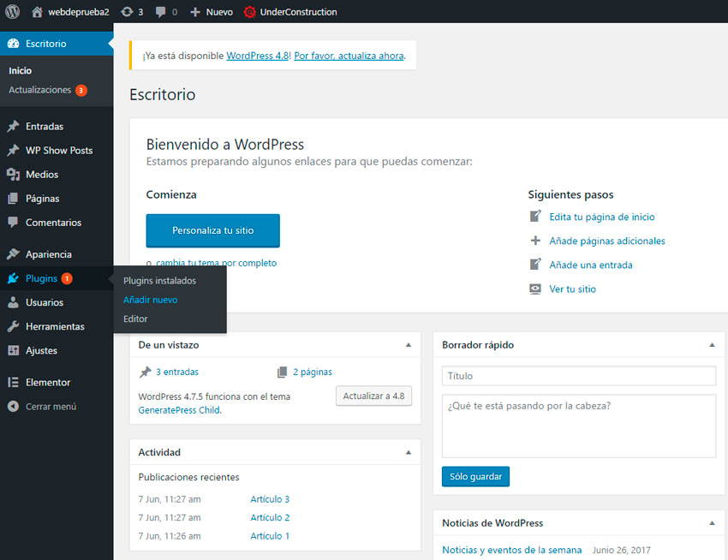Click Personaliza tu sitio button

click(212, 230)
